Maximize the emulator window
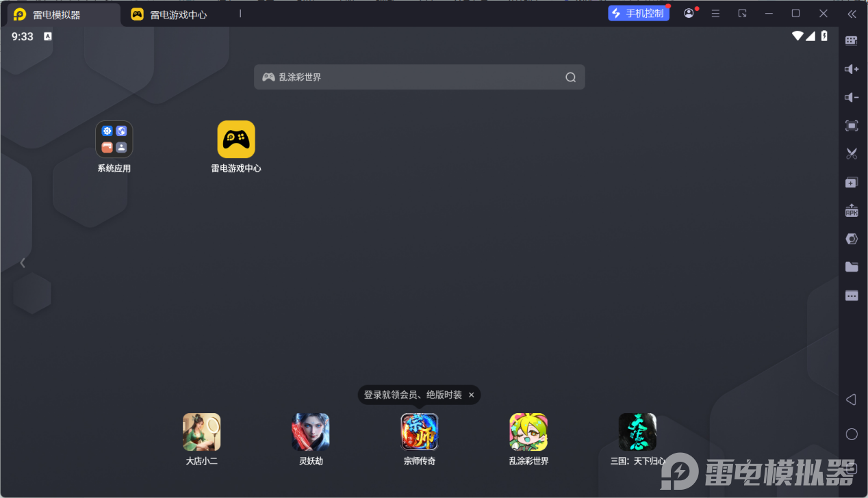The width and height of the screenshot is (868, 498). (795, 14)
